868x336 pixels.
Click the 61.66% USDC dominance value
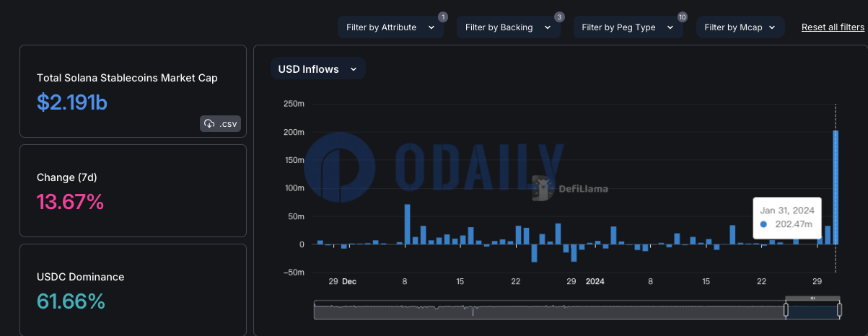point(71,301)
